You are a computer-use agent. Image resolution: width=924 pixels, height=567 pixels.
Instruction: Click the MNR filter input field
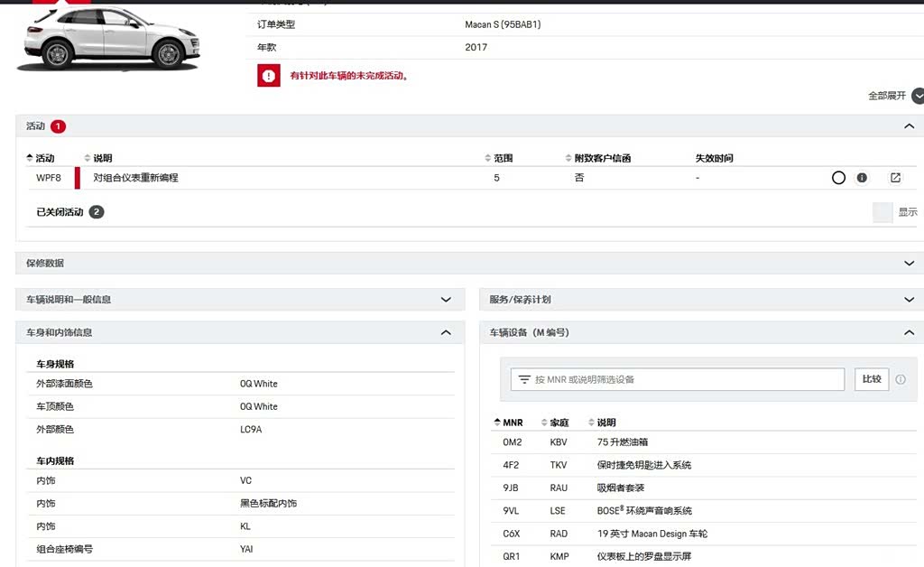[x=678, y=379]
